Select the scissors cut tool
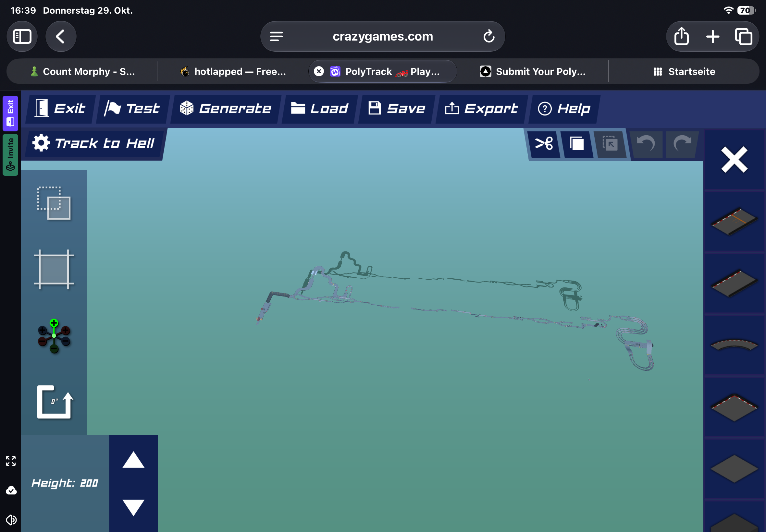This screenshot has height=532, width=766. pos(544,144)
